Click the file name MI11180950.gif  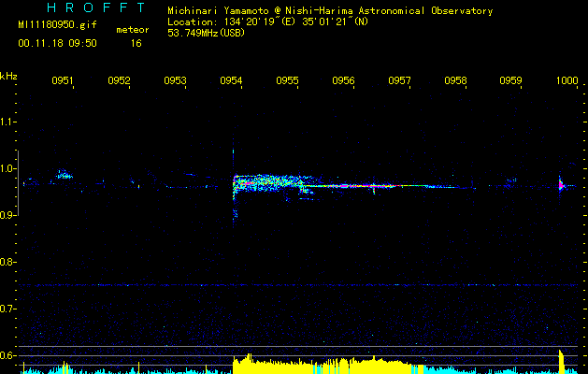tap(57, 25)
